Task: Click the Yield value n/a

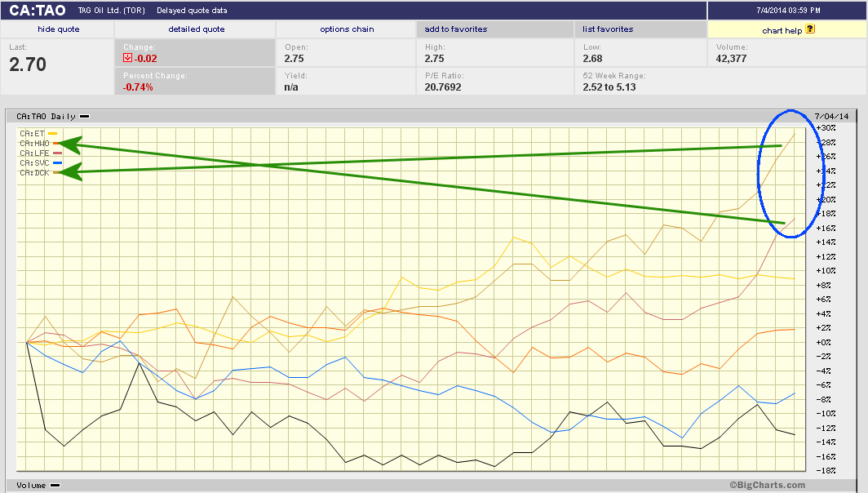Action: (x=291, y=87)
